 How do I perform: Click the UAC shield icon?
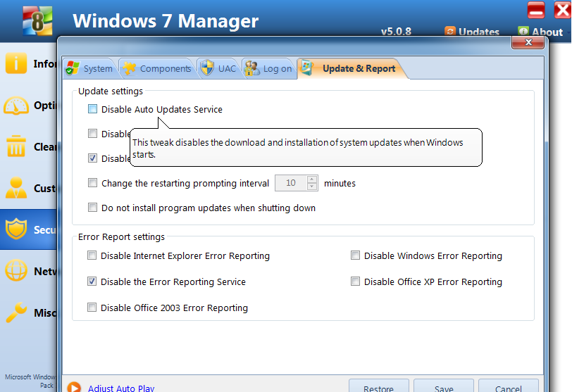[x=207, y=68]
